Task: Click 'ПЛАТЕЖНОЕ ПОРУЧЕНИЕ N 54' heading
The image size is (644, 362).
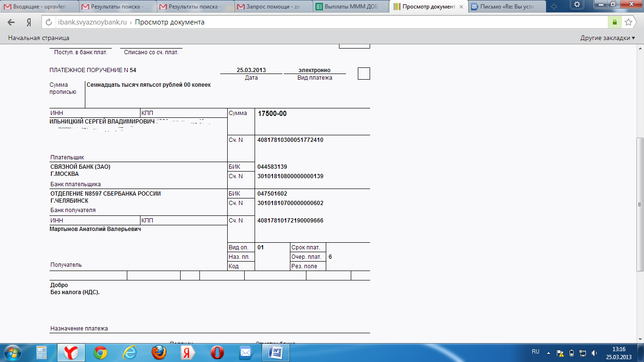Action: coord(93,70)
